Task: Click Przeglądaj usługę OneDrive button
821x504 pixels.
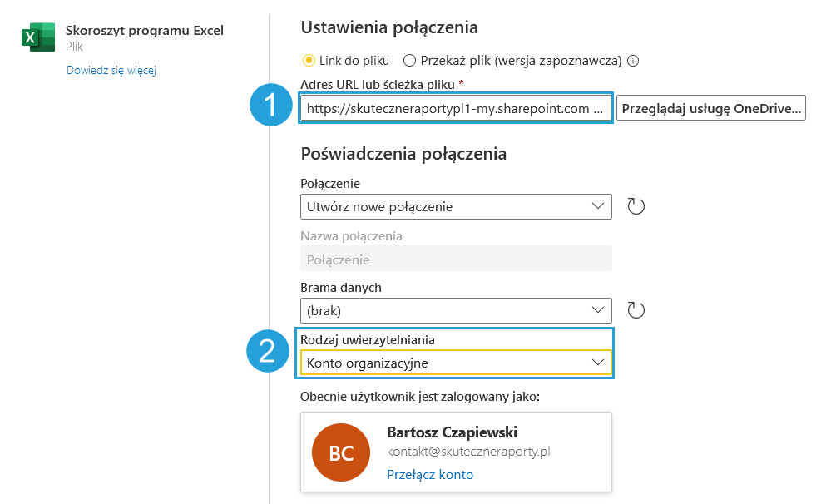Action: point(711,108)
